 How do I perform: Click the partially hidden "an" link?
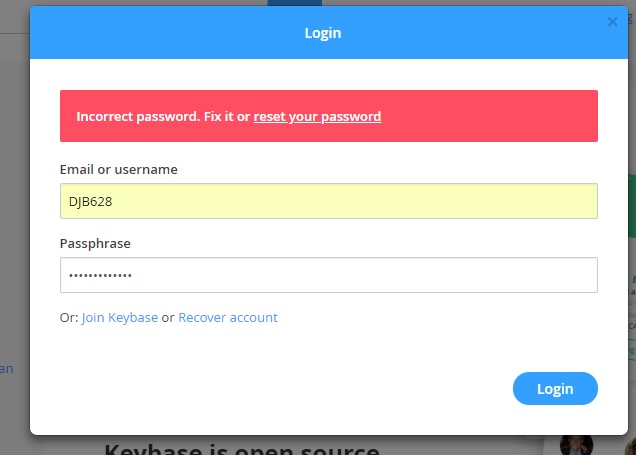(x=6, y=369)
